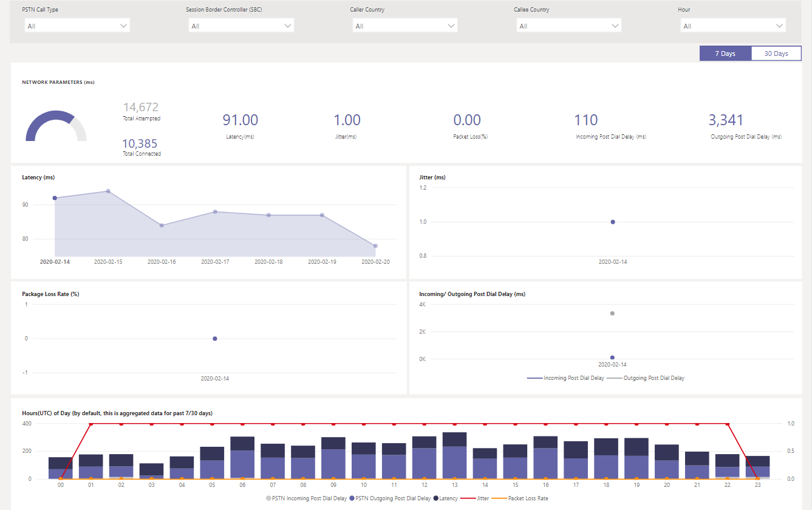This screenshot has height=510, width=812.
Task: Switch to the 30 Days view
Action: [776, 53]
